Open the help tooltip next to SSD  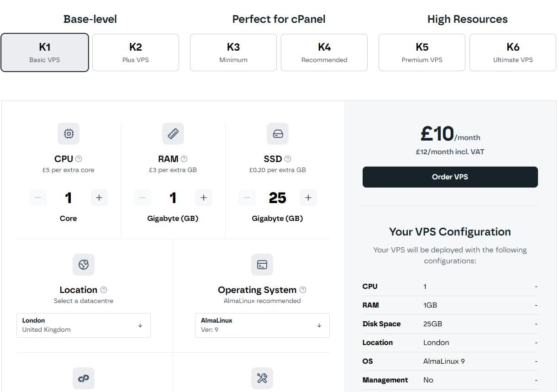pos(288,159)
